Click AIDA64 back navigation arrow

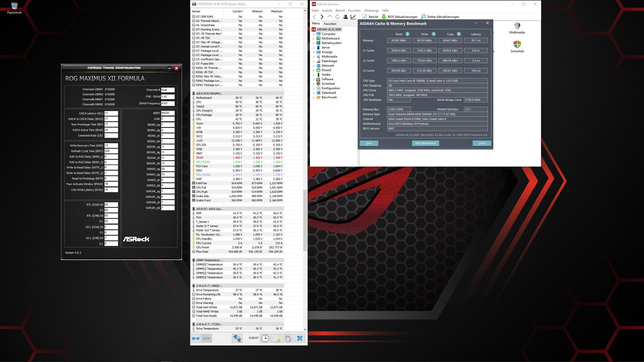pos(314,17)
